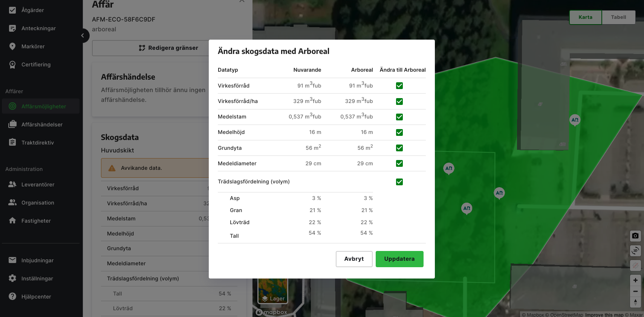Click Tall 54 % row in Skogsdata
The image size is (644, 317).
tap(169, 294)
